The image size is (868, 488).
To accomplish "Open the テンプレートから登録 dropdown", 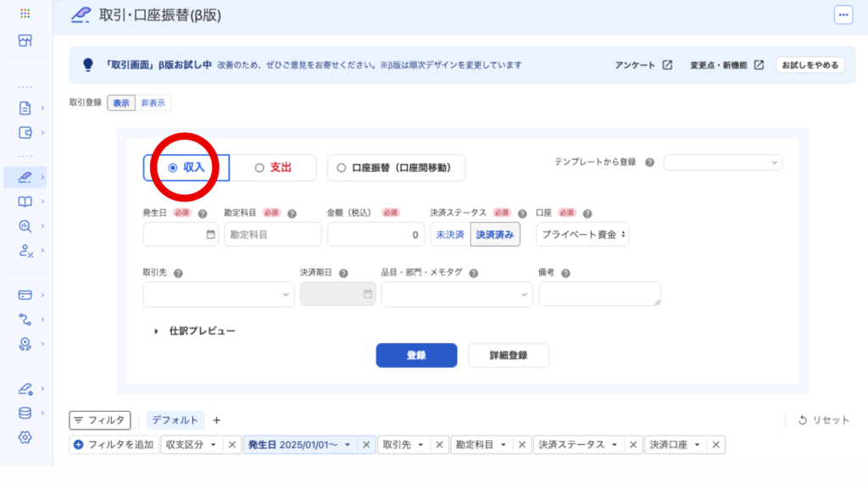I will tap(722, 162).
